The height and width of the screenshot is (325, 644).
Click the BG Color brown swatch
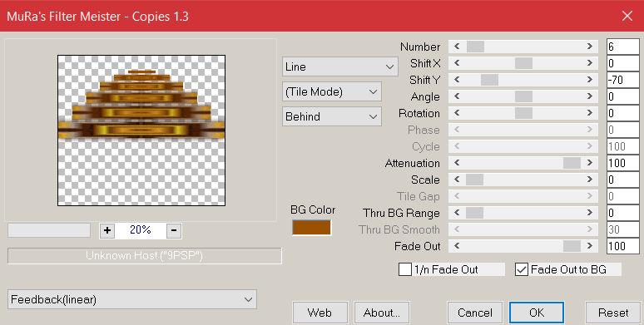click(x=311, y=228)
